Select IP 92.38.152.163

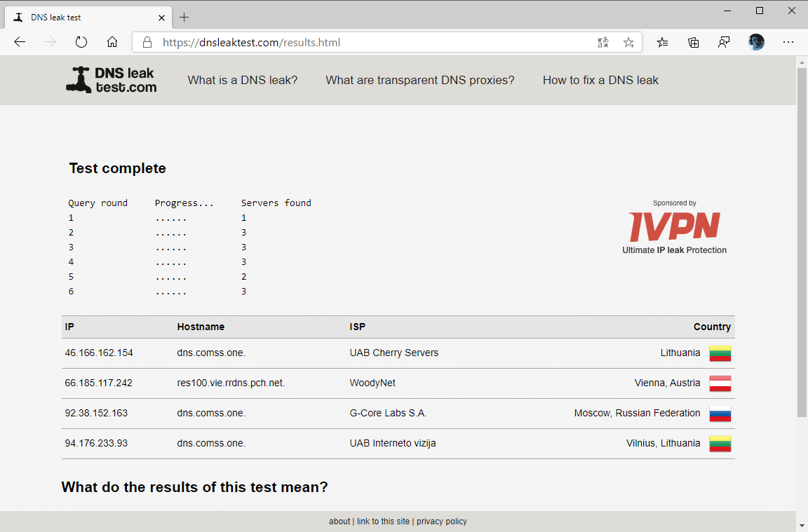tap(96, 413)
